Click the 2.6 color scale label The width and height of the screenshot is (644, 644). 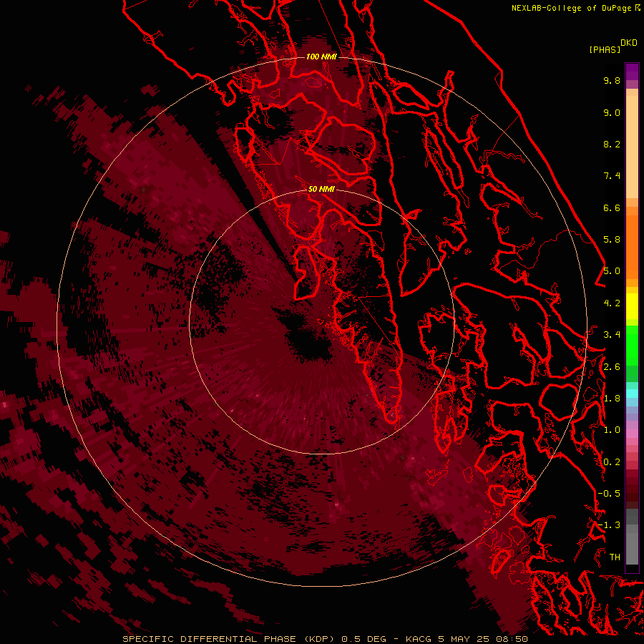[x=612, y=367]
